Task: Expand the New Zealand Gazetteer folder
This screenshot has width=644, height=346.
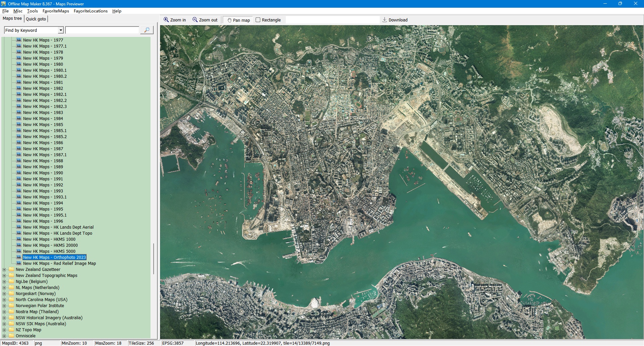Action: (4, 270)
